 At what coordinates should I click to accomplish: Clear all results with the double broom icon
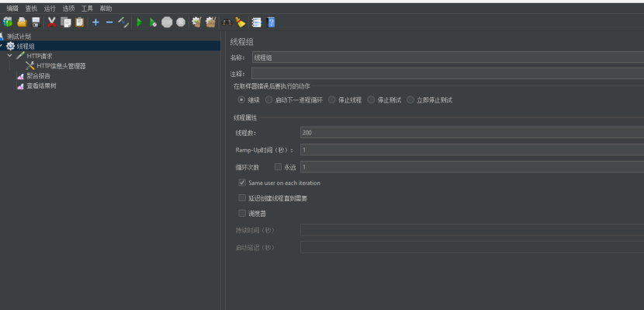(x=211, y=23)
